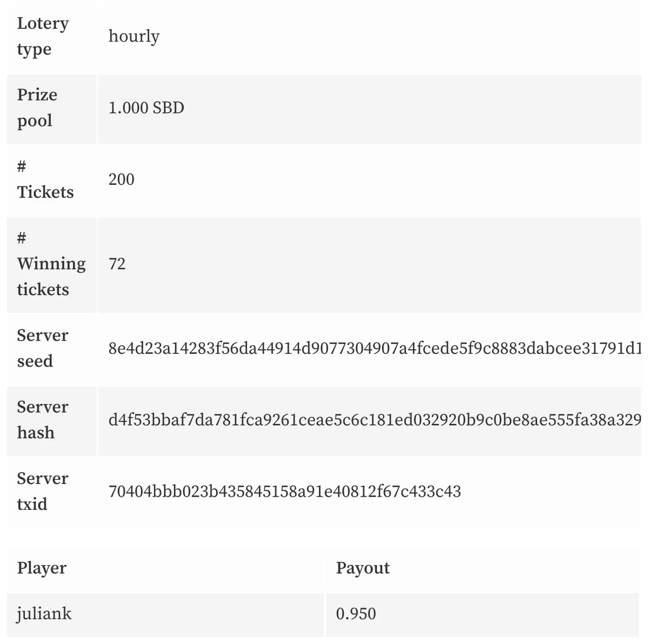Click the "#" symbol above "Tickets"
The height and width of the screenshot is (644, 648).
22,166
